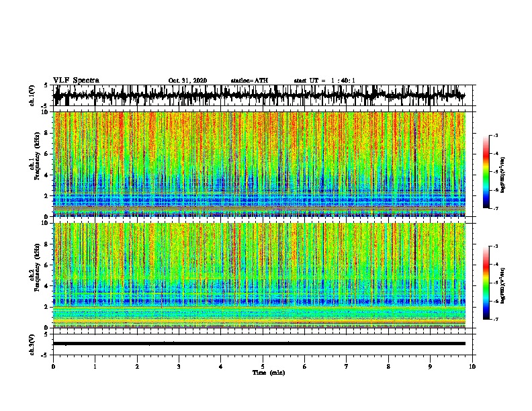This screenshot has height=411, width=532.
Task: Click the ch.1 spectrogram plot
Action: point(259,164)
